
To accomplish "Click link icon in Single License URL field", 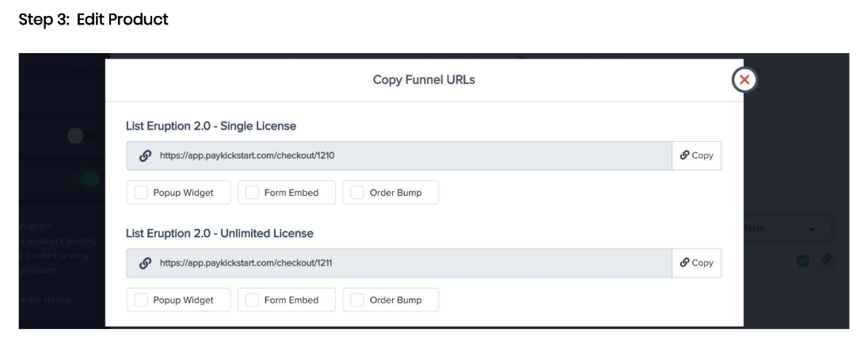I will pos(145,156).
